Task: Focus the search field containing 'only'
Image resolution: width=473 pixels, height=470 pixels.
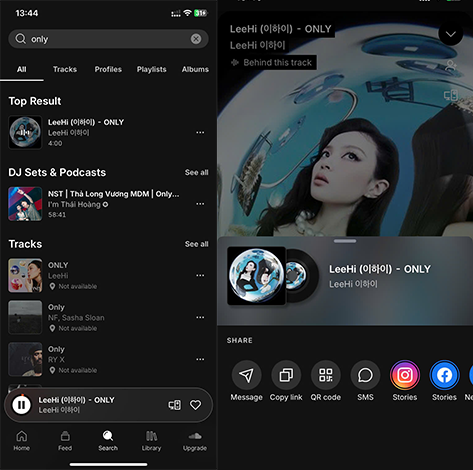Action: click(108, 39)
